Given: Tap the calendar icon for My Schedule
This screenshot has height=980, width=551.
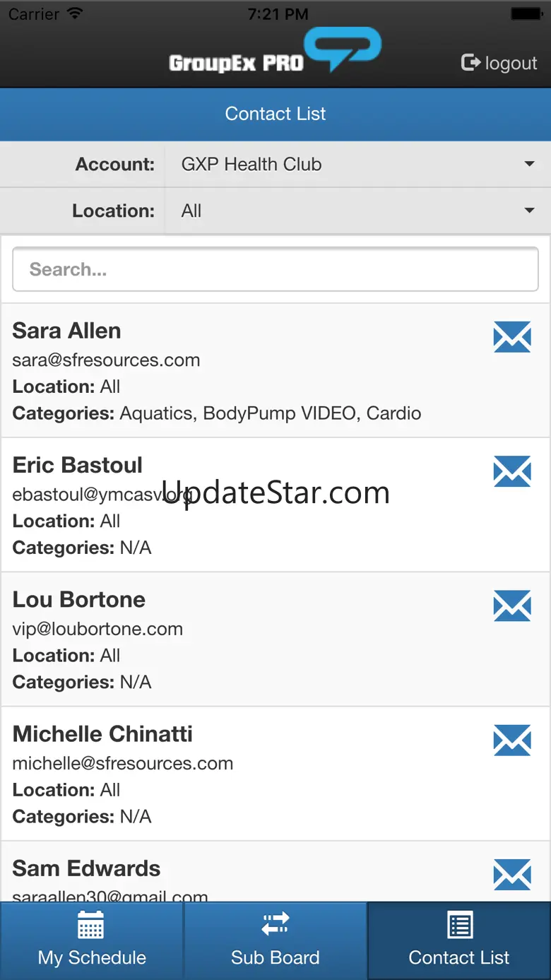Looking at the screenshot, I should coord(91,924).
